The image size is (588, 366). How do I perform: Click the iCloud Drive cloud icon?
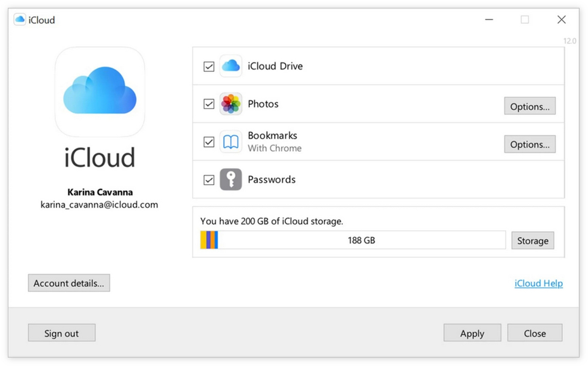(x=231, y=66)
